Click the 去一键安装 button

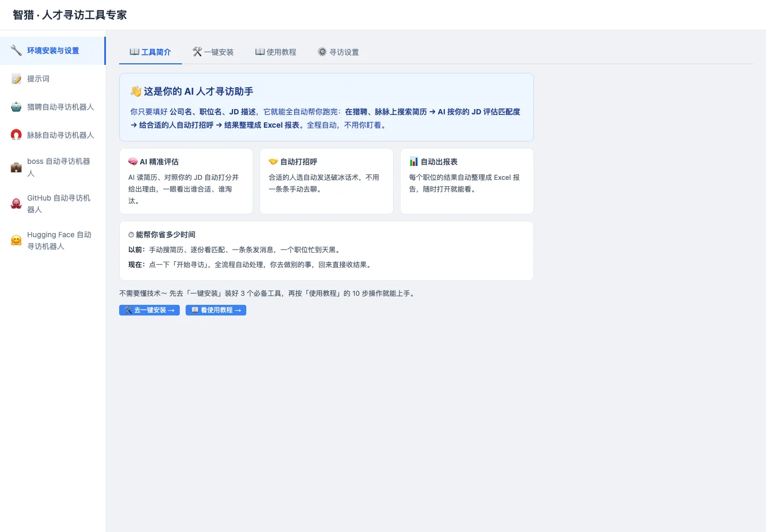tap(149, 310)
